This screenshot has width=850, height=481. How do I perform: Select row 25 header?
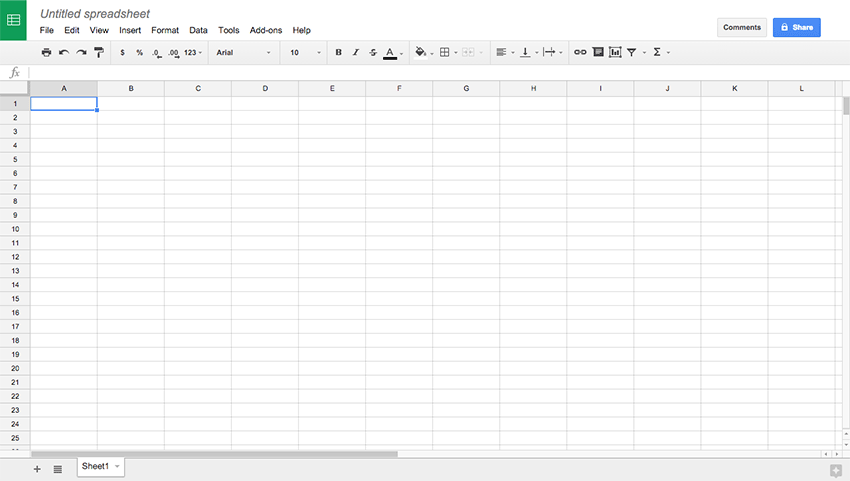coord(15,438)
